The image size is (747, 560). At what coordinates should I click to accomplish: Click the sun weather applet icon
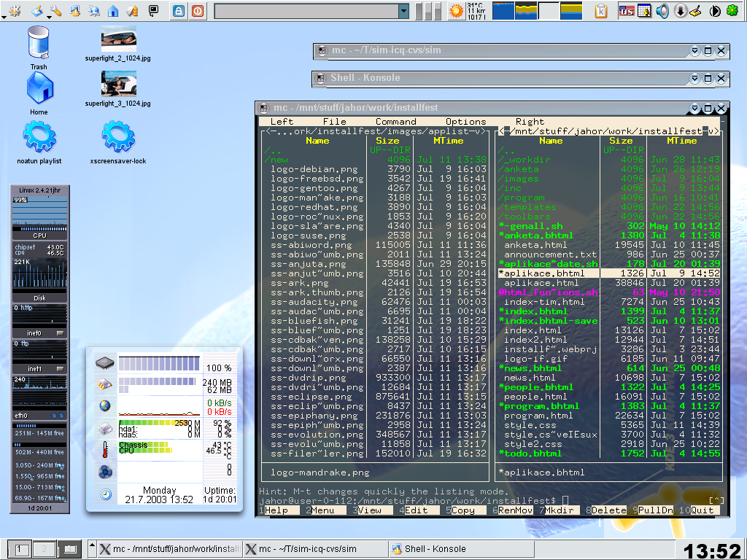point(456,11)
